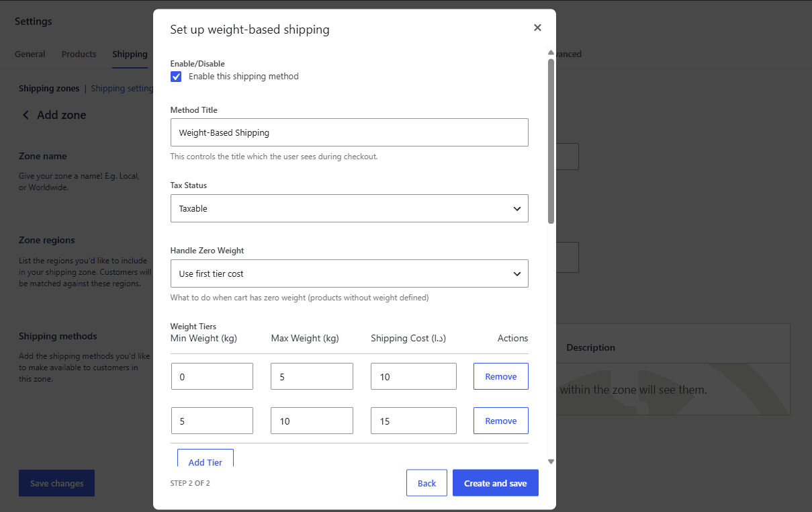Click Save changes in Settings page
812x512 pixels.
[x=56, y=483]
